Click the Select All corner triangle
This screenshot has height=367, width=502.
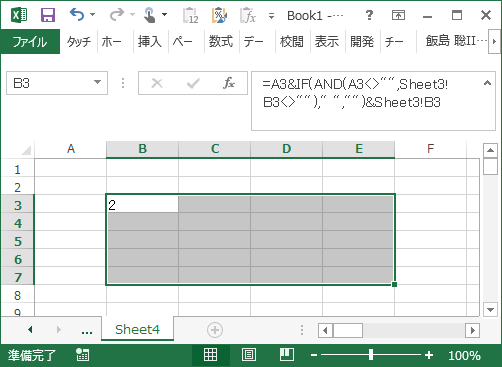(x=26, y=150)
